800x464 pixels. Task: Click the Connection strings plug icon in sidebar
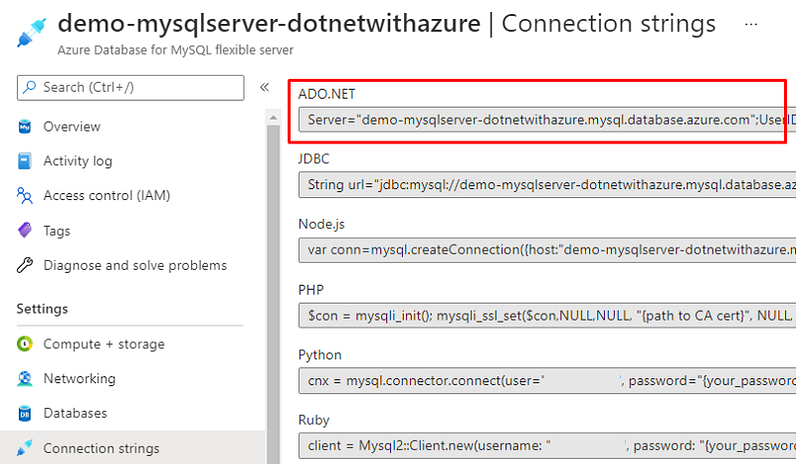click(24, 448)
